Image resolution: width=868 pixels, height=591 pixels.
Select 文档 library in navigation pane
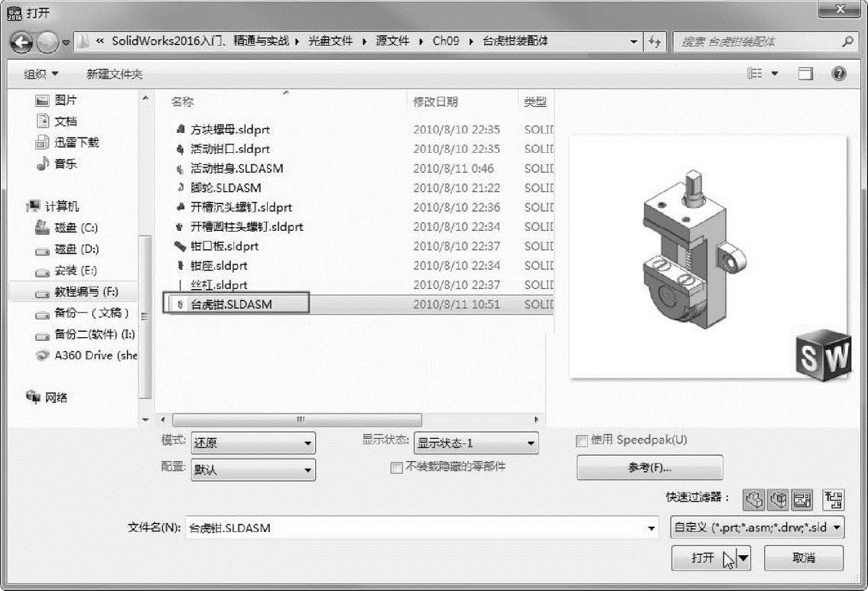coord(56,122)
